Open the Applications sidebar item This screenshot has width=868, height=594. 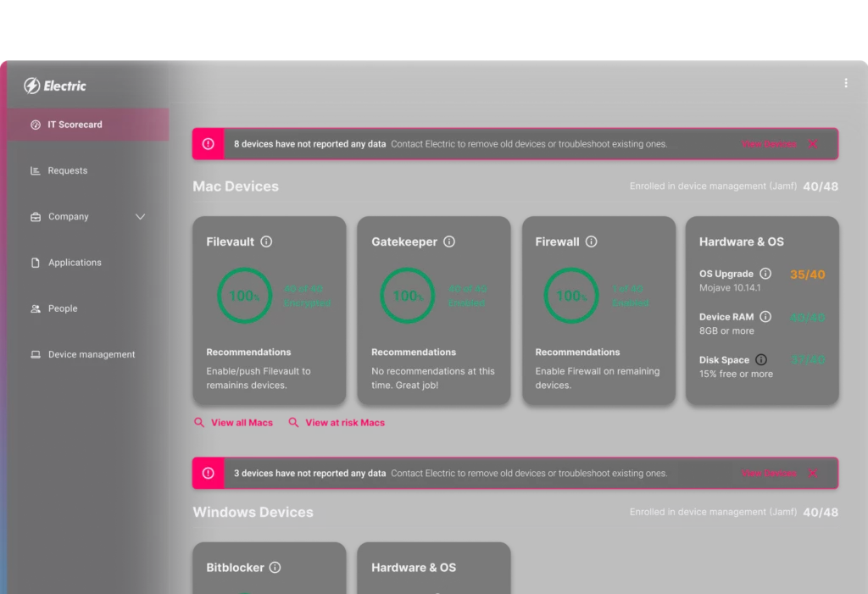(x=75, y=263)
